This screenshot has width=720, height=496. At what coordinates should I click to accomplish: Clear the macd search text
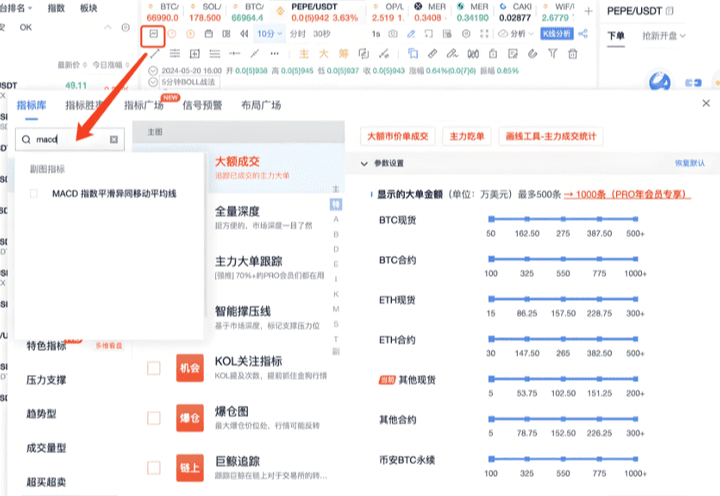click(x=114, y=139)
